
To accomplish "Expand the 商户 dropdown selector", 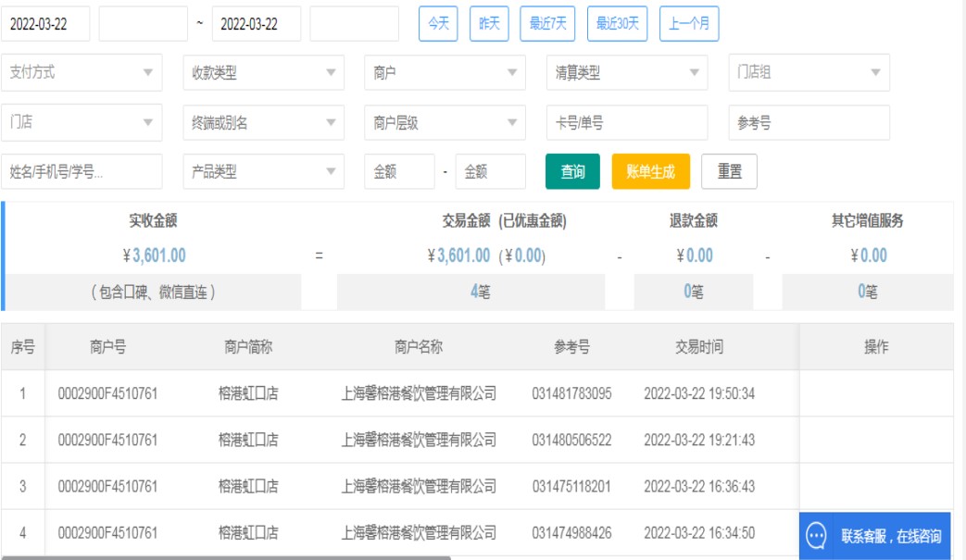I will tap(445, 72).
